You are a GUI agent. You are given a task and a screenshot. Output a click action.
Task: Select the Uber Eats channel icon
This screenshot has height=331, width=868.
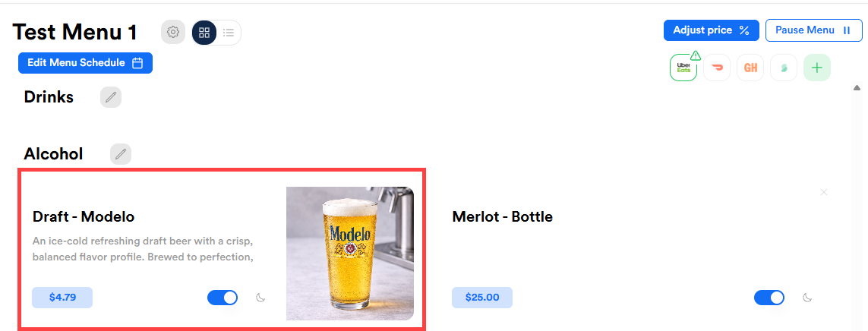tap(683, 68)
